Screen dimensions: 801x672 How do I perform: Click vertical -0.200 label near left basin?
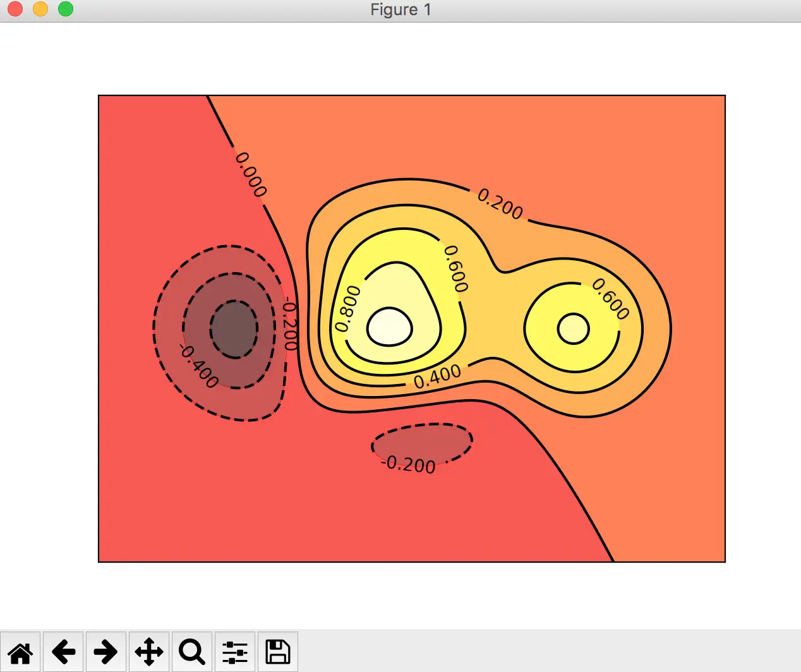pos(289,323)
